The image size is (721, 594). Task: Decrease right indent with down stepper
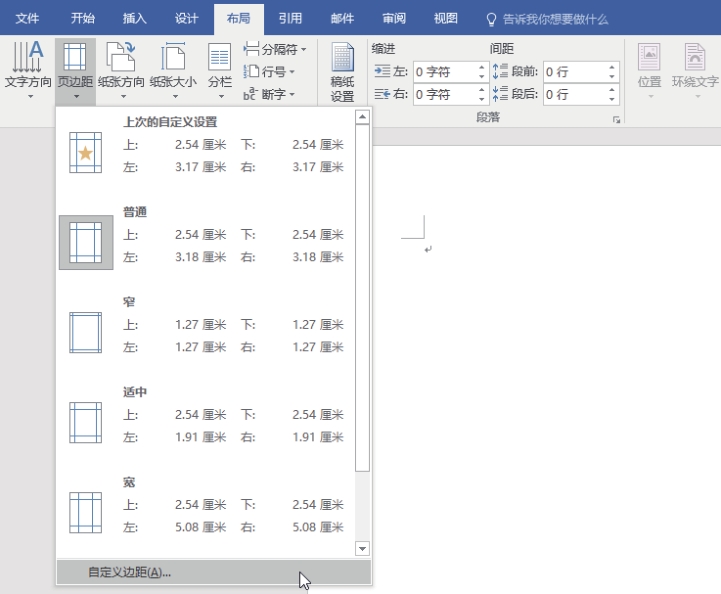pyautogui.click(x=481, y=99)
